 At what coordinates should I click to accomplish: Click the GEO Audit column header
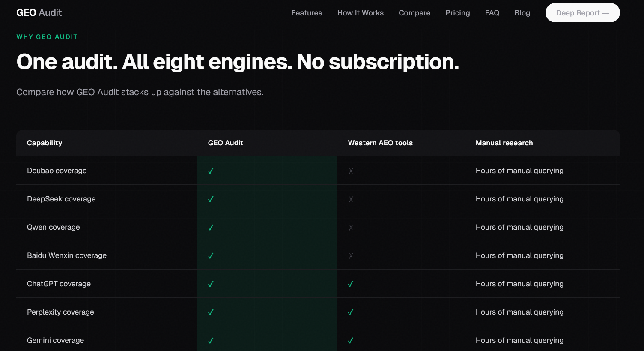coord(225,143)
